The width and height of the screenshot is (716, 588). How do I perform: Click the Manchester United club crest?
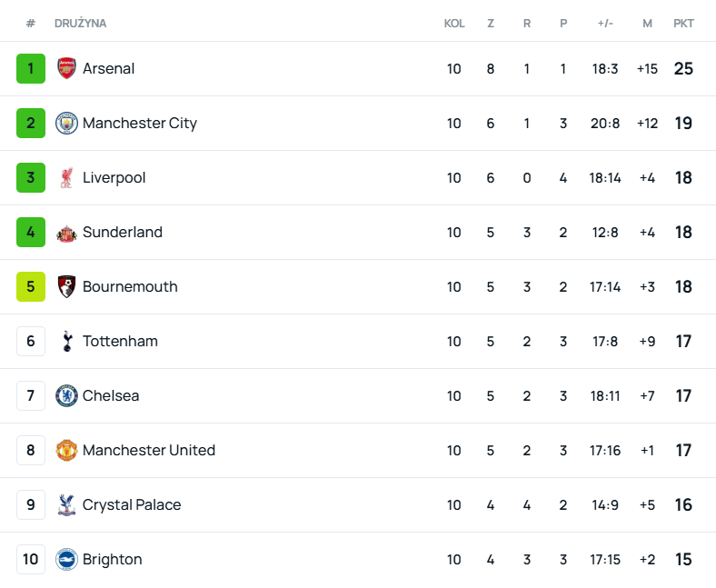point(66,450)
